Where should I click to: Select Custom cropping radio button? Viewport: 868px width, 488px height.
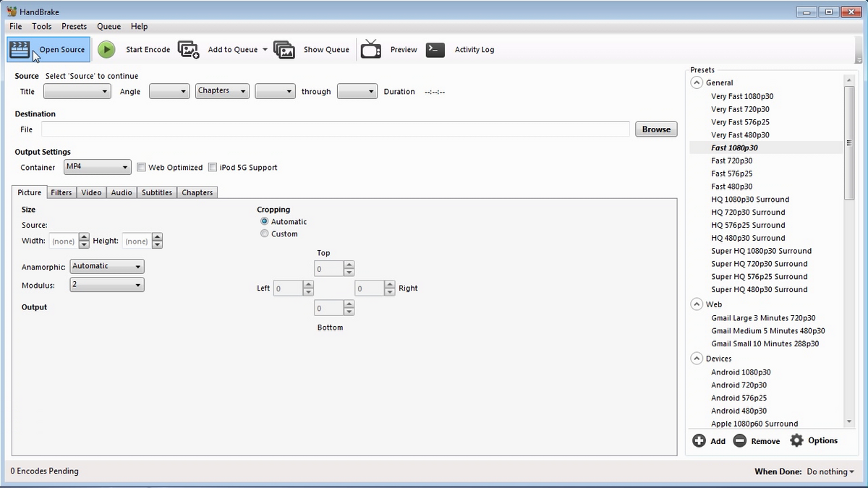[x=265, y=234]
